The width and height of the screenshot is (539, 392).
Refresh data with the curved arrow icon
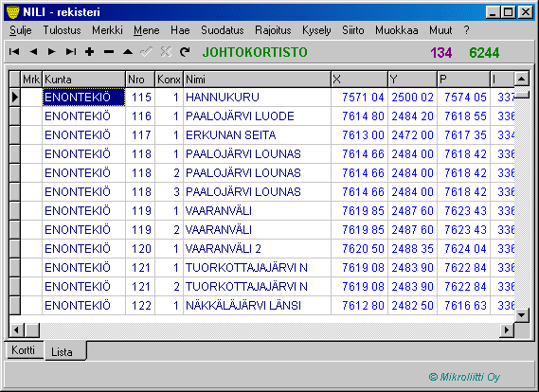185,52
